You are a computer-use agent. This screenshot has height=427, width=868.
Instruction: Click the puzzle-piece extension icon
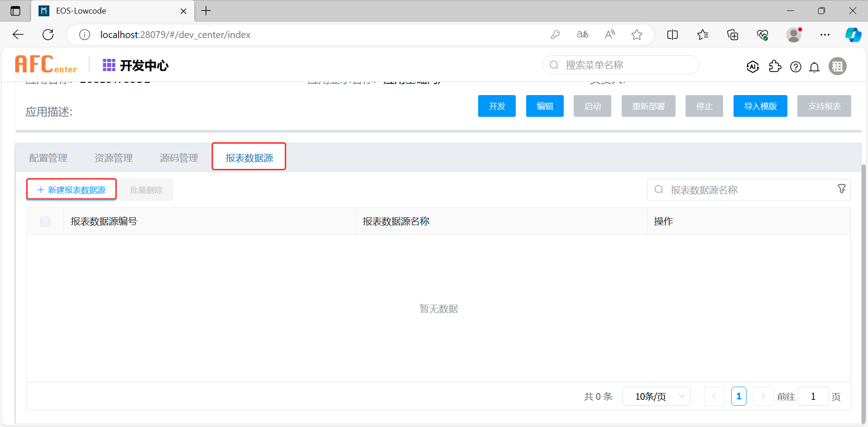(775, 67)
